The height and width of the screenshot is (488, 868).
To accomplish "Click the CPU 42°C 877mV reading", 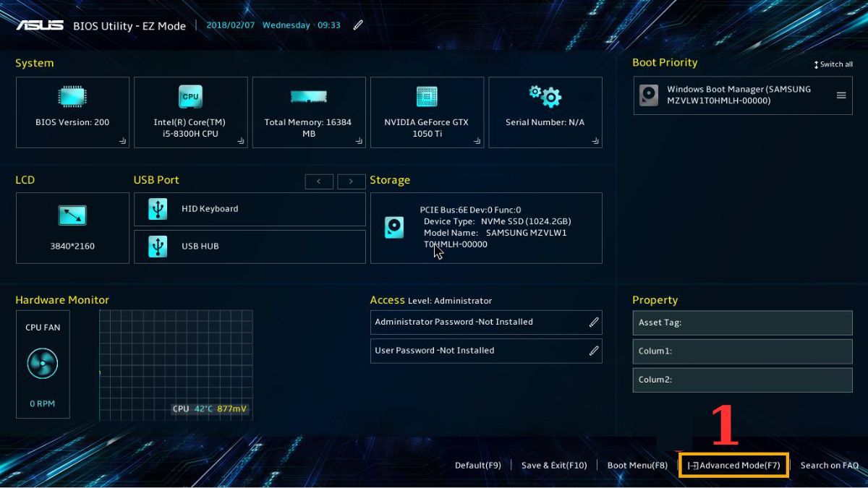I will [x=210, y=409].
